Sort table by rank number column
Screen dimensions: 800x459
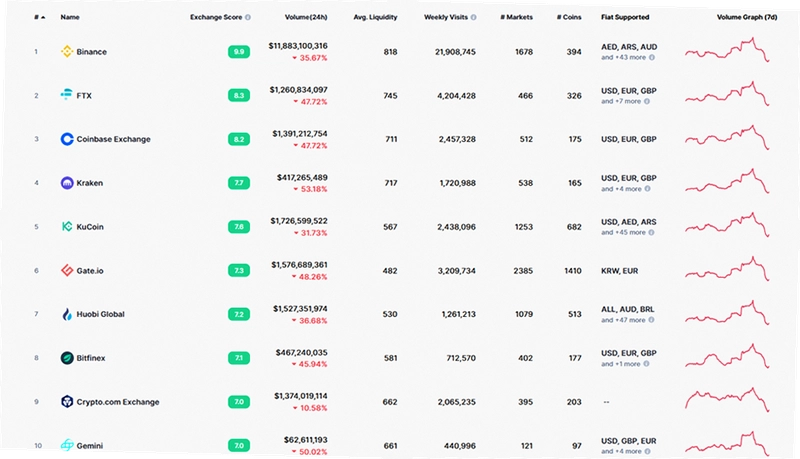39,17
